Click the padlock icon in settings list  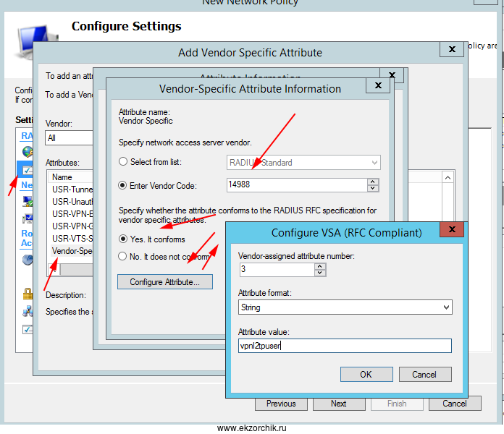[28, 294]
